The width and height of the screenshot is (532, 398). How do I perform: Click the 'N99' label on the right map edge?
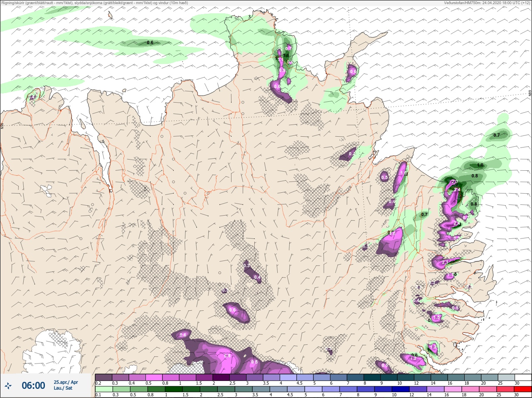tap(530, 93)
